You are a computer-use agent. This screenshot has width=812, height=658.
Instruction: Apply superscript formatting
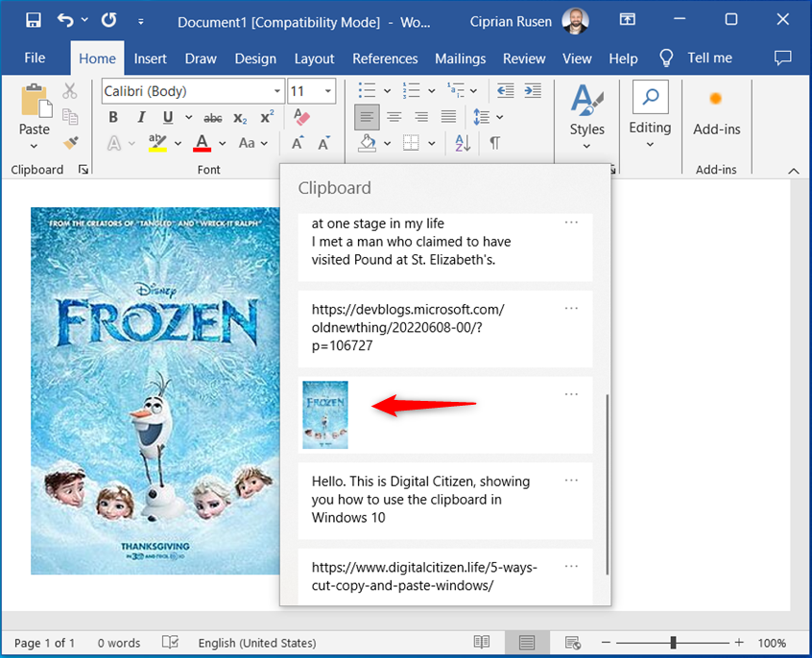click(x=267, y=117)
